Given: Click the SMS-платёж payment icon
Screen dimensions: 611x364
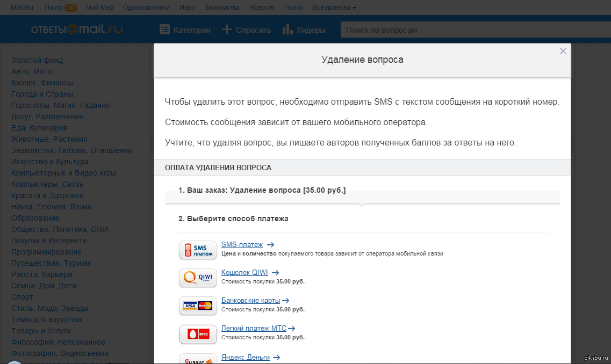Looking at the screenshot, I should (198, 250).
